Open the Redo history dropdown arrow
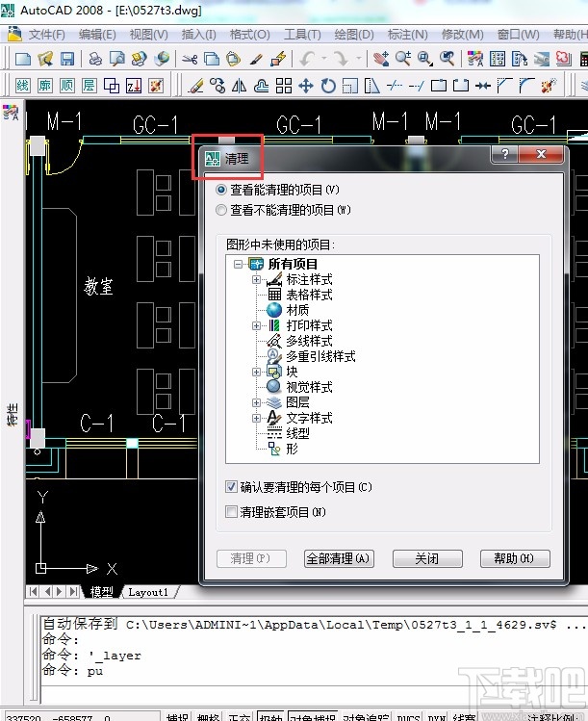 pyautogui.click(x=358, y=59)
